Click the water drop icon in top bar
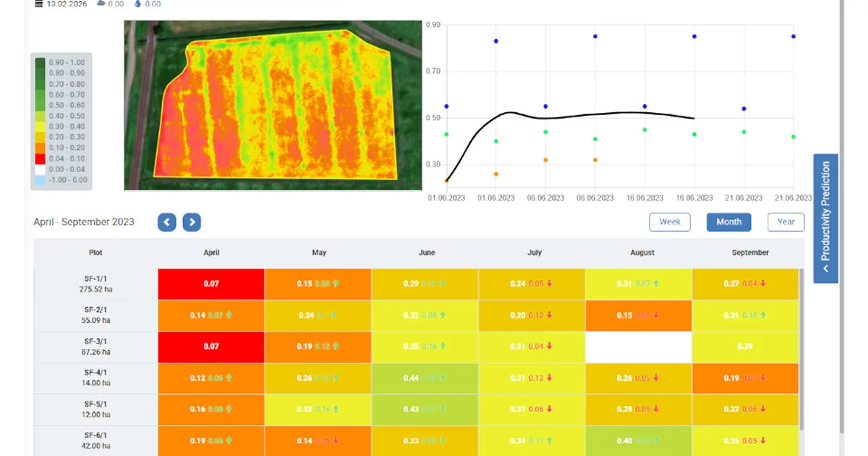Image resolution: width=868 pixels, height=456 pixels. (139, 4)
